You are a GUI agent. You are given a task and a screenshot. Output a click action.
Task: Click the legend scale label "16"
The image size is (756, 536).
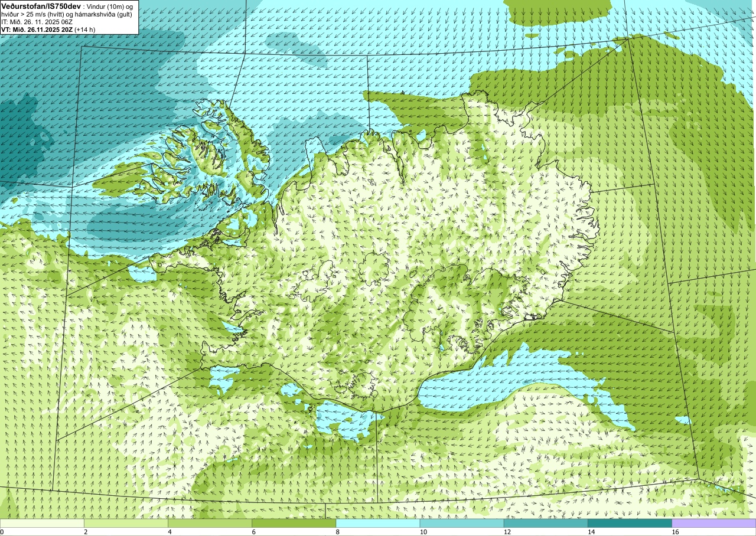pos(674,532)
